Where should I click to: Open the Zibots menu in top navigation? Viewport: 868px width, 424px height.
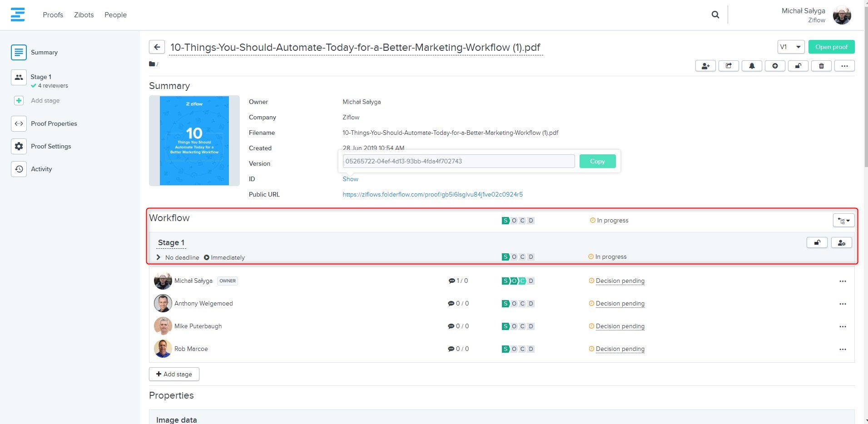click(84, 15)
